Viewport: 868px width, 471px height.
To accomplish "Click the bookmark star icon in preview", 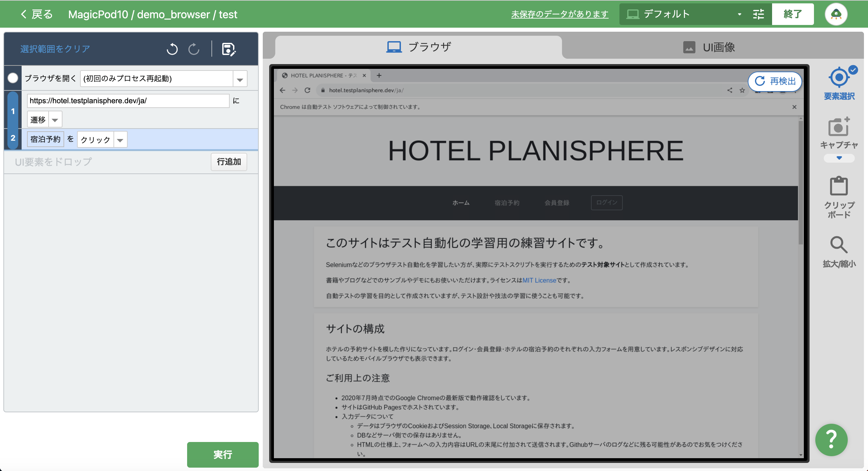I will tap(742, 90).
